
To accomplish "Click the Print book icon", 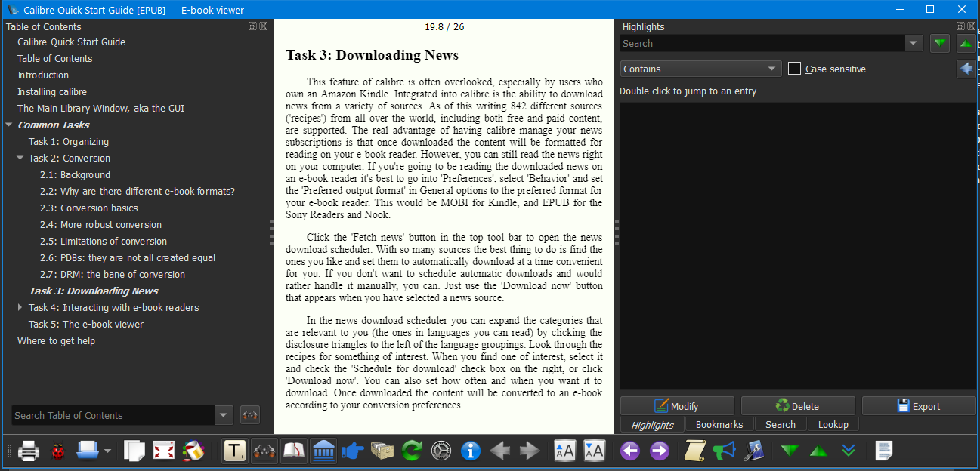I will tap(29, 451).
